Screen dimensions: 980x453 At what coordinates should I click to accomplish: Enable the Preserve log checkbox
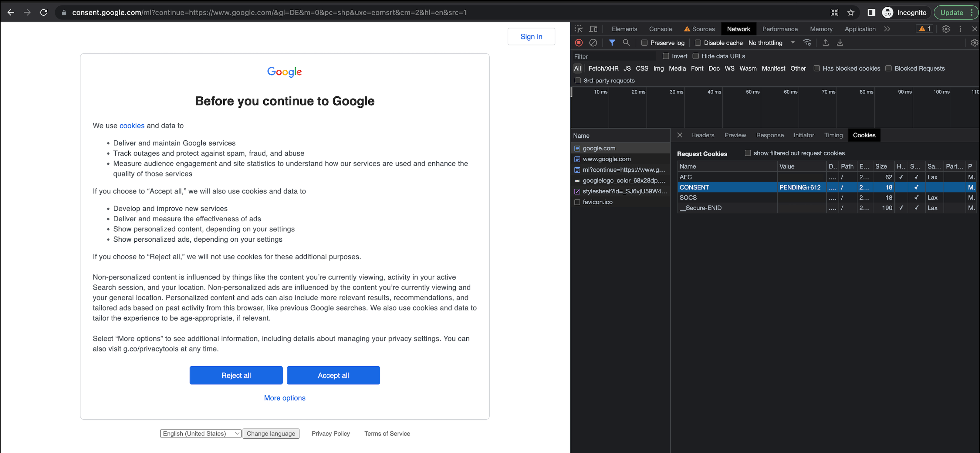[644, 43]
